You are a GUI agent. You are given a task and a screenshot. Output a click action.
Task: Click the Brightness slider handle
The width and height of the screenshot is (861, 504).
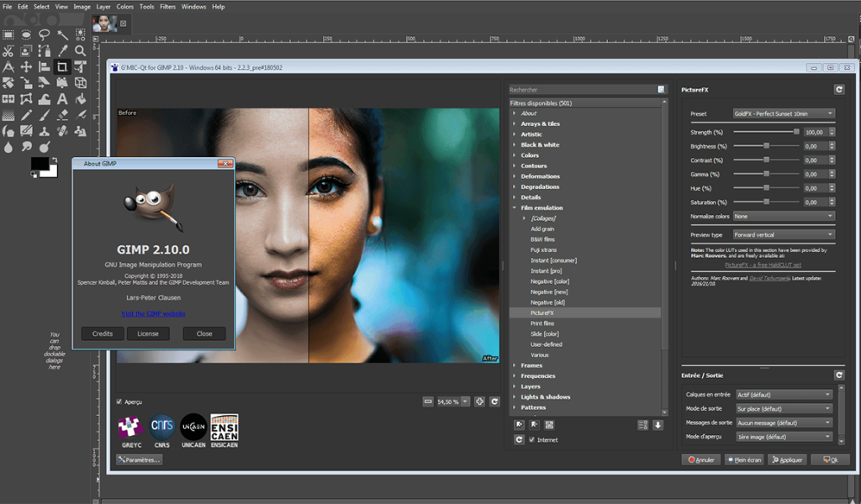(767, 146)
